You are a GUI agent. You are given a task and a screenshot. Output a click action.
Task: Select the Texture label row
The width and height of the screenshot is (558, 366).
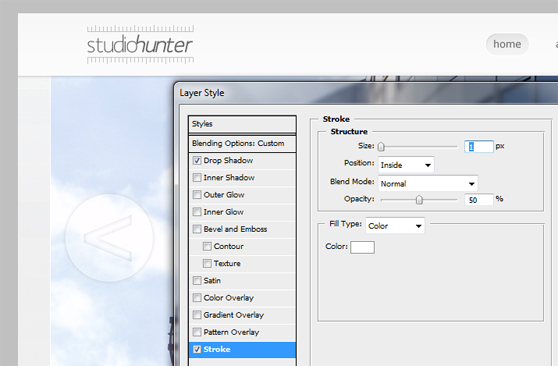click(242, 263)
